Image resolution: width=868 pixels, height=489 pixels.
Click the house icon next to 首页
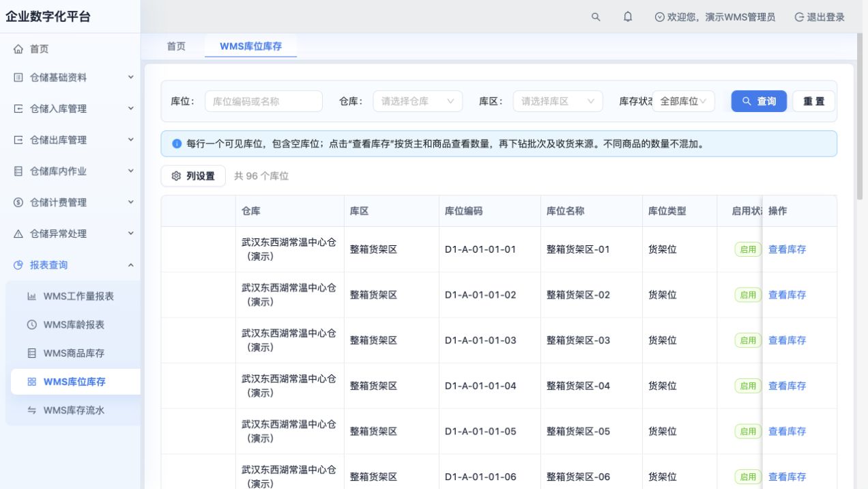[x=18, y=49]
